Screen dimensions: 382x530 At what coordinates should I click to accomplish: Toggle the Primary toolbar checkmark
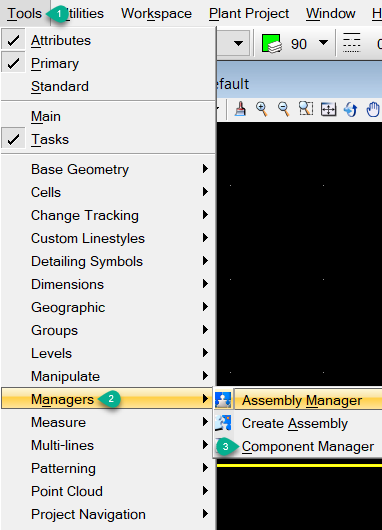pos(13,63)
